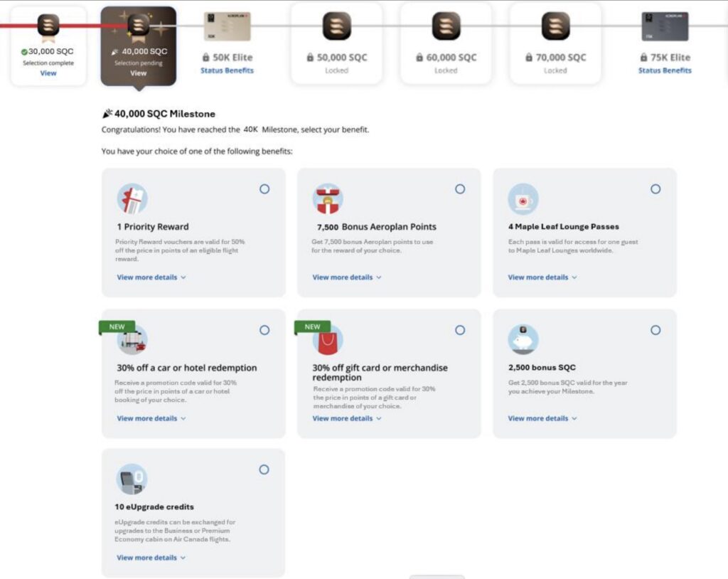
Task: View the completed 30,000 SQC selection
Action: (48, 73)
